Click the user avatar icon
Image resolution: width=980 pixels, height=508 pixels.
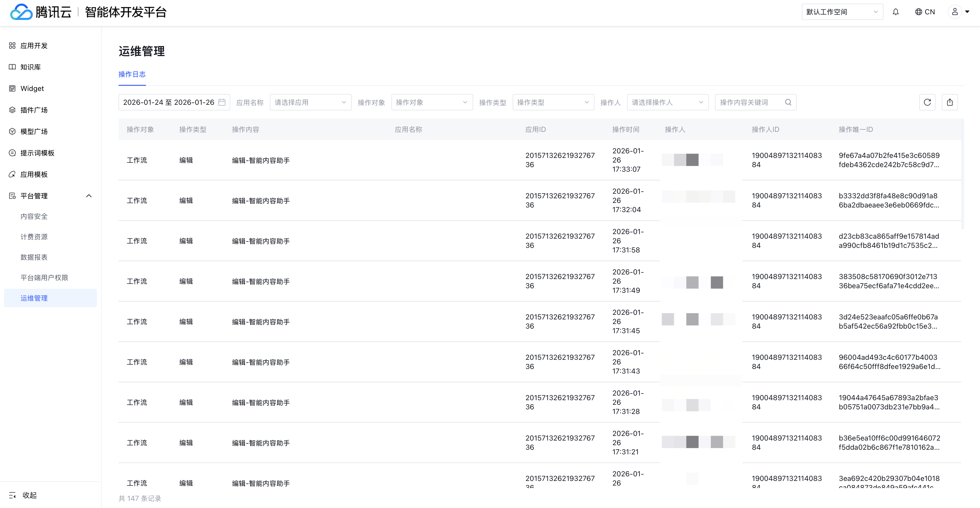point(954,12)
